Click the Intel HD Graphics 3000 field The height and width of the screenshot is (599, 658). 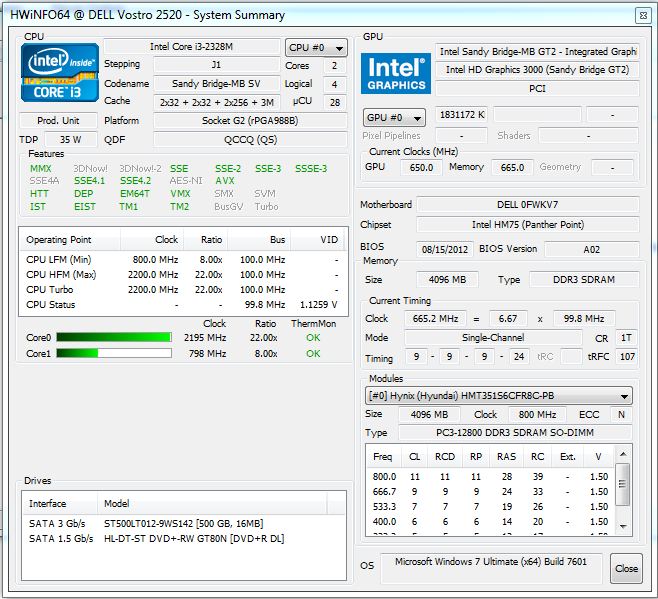[536, 70]
